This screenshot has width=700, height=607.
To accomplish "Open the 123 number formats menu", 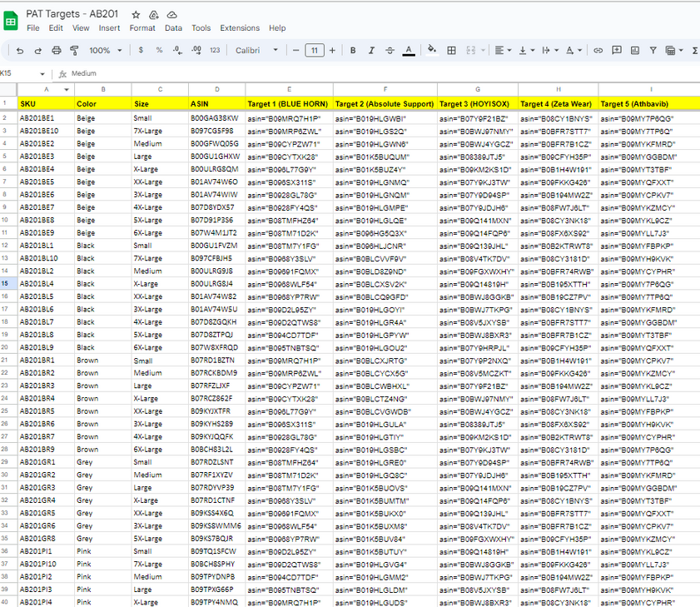I will click(x=215, y=51).
